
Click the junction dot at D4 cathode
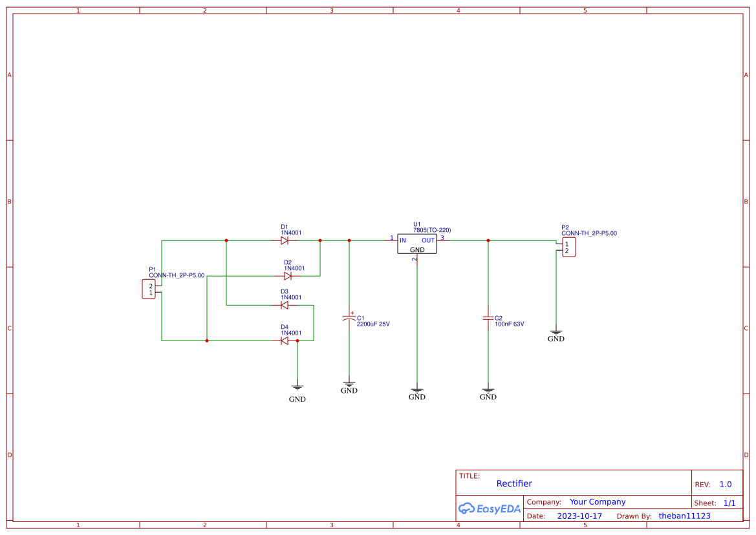coord(297,341)
